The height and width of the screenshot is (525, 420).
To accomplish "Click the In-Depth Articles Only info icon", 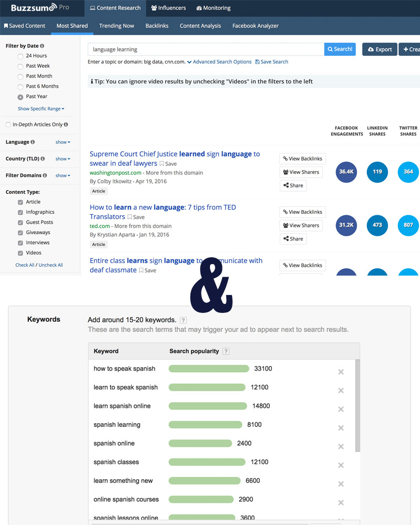I will click(66, 124).
